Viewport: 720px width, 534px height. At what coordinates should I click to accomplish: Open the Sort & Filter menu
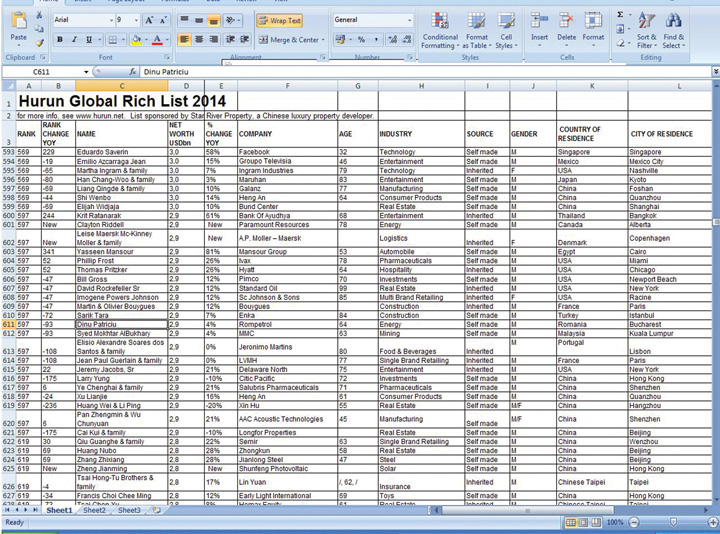[x=647, y=30]
